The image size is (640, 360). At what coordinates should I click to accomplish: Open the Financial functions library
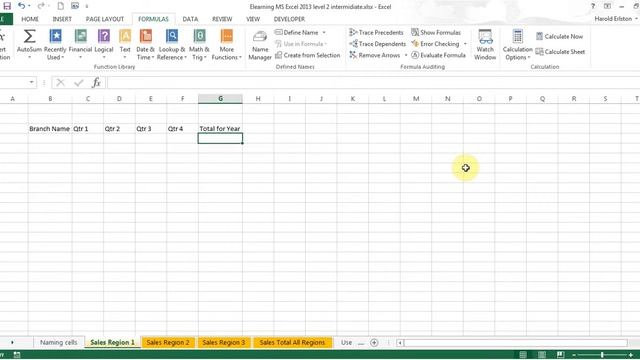pyautogui.click(x=80, y=44)
